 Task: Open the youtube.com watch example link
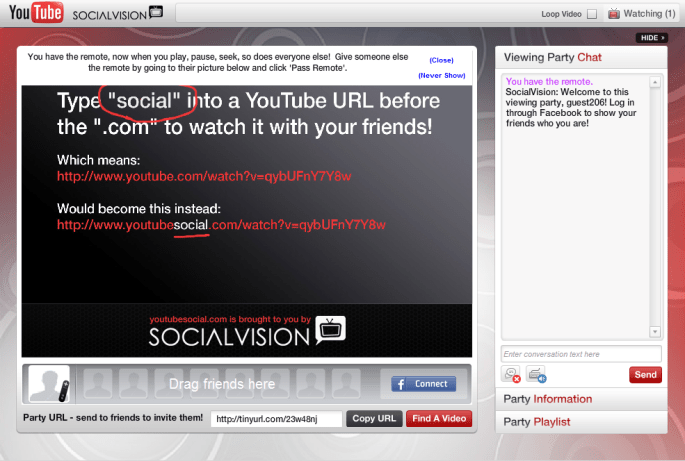point(204,177)
